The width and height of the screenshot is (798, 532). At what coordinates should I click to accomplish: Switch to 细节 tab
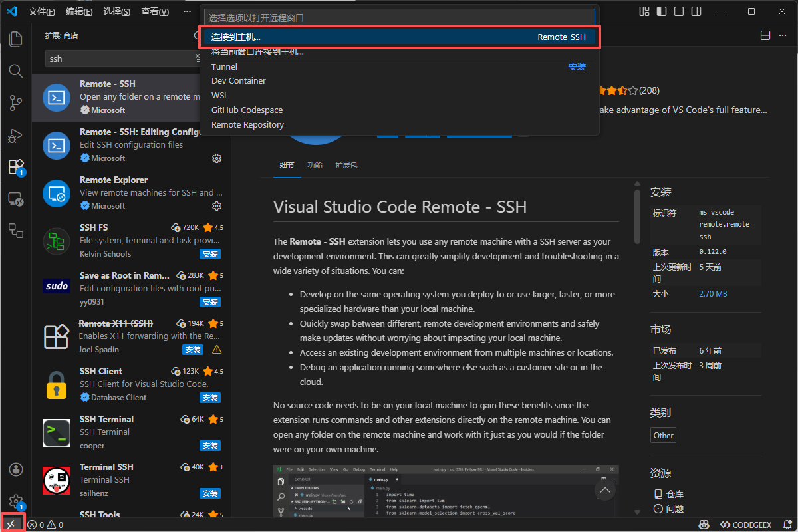pyautogui.click(x=287, y=165)
